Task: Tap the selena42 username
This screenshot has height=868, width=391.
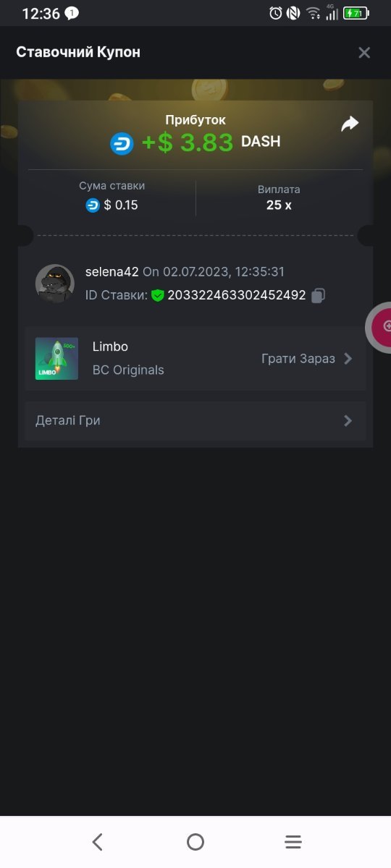Action: [x=112, y=272]
